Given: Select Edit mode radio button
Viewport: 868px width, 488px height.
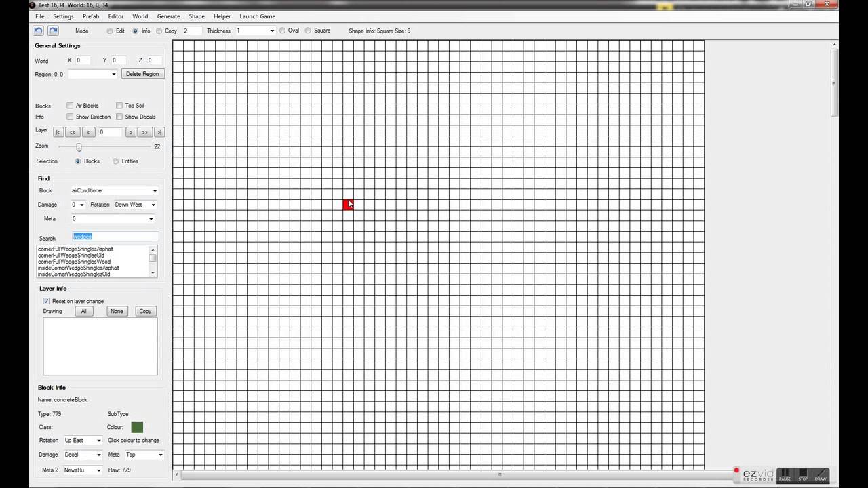Looking at the screenshot, I should [110, 30].
